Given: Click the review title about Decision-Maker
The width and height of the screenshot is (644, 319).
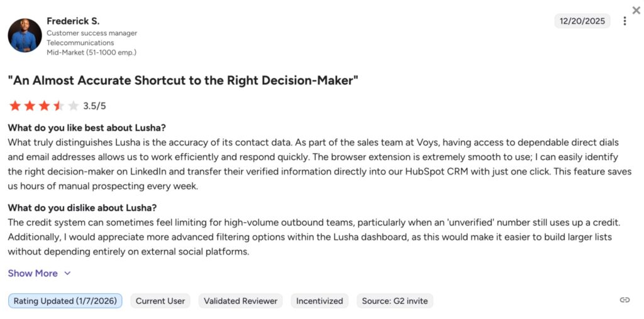Looking at the screenshot, I should [x=183, y=80].
